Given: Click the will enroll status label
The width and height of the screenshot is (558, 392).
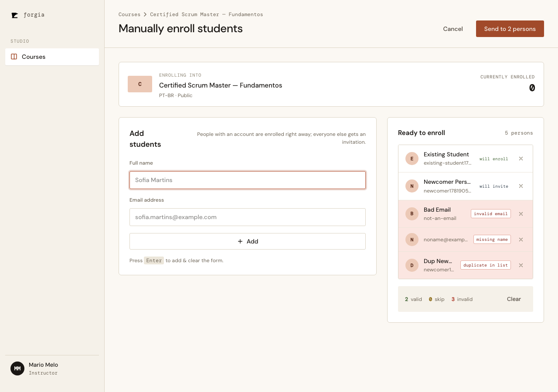Looking at the screenshot, I should click(494, 159).
